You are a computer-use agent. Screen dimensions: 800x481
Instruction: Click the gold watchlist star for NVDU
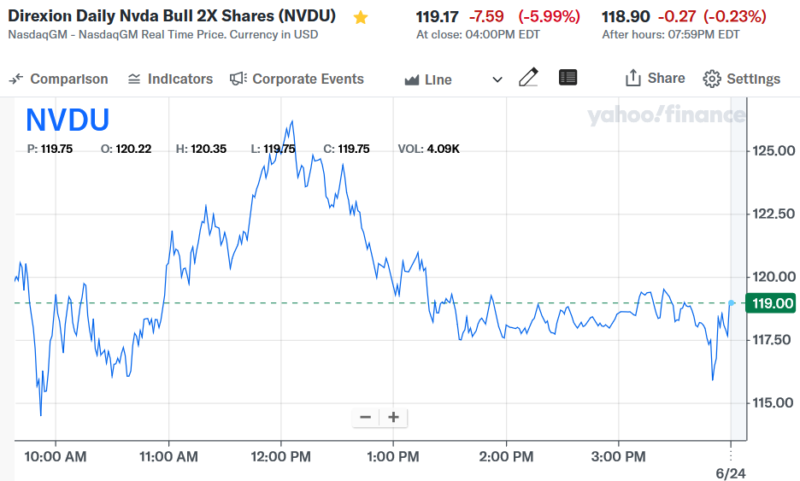point(361,17)
